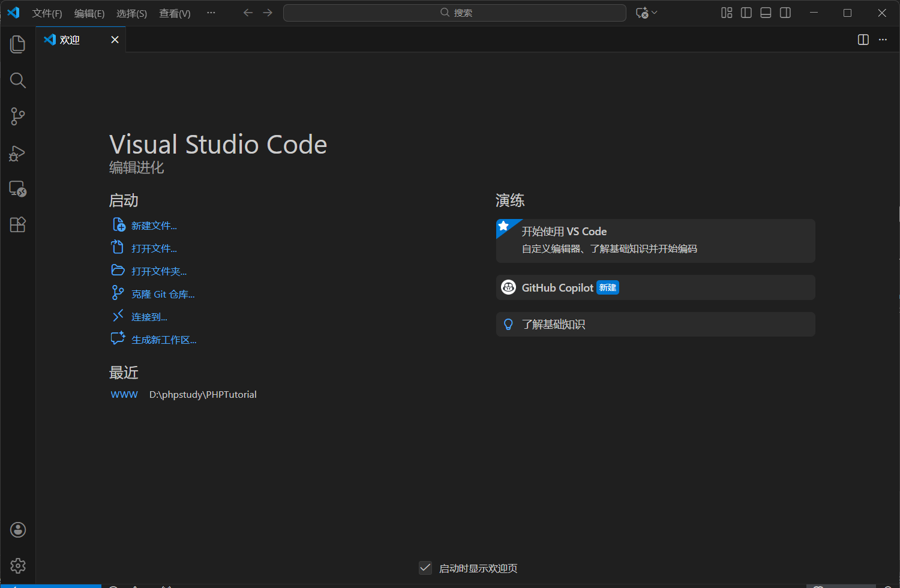Viewport: 900px width, 588px height.
Task: Close the VS Code window
Action: click(x=882, y=13)
